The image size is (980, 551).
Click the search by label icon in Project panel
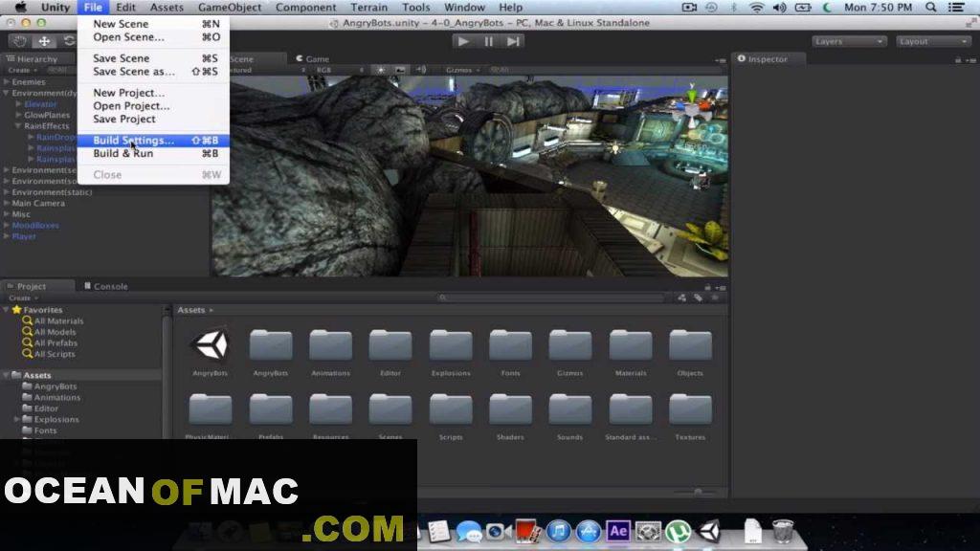pos(698,298)
